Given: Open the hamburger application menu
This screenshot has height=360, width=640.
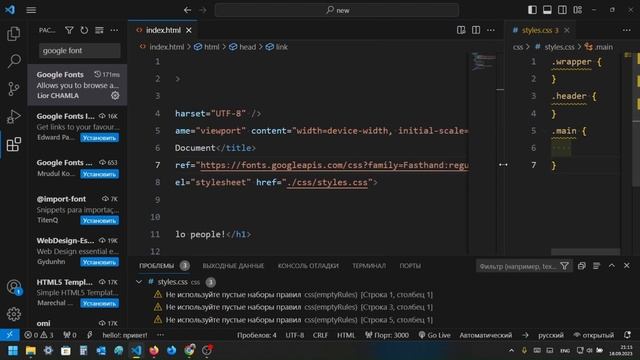Looking at the screenshot, I should tap(31, 10).
